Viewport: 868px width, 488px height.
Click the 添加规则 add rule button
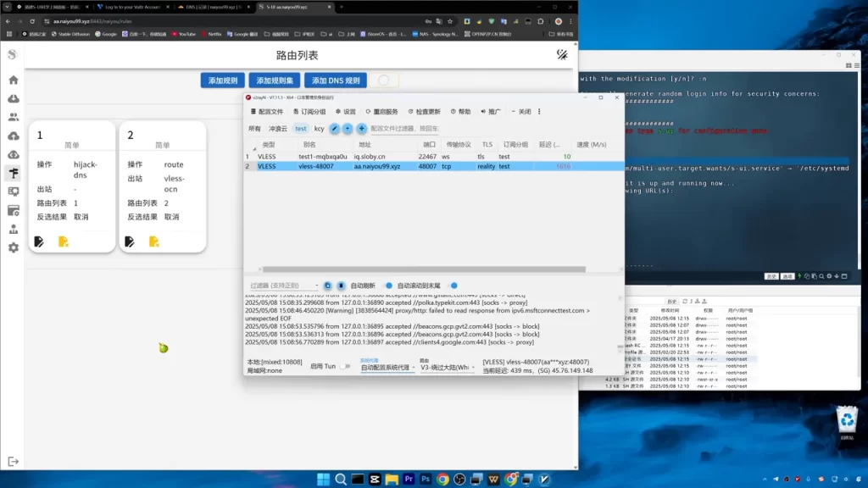click(223, 80)
